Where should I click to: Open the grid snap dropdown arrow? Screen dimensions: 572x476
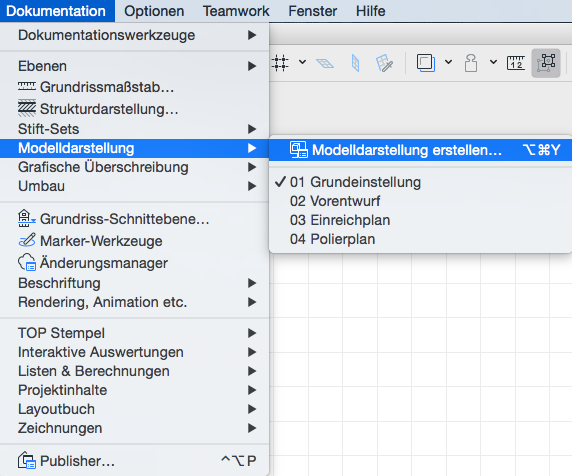tap(302, 62)
